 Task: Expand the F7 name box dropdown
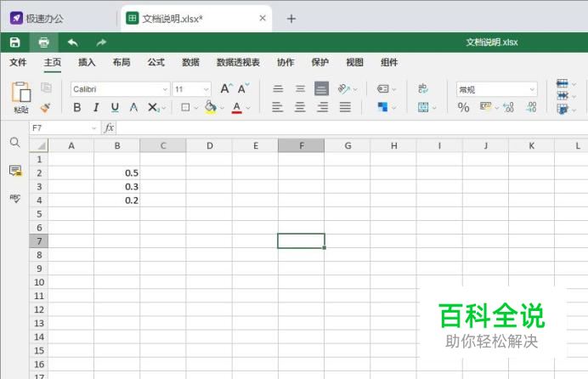click(93, 128)
